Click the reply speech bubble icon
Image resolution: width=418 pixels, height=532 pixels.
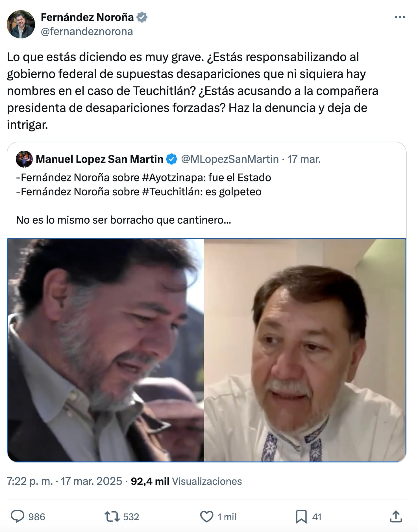[18, 516]
